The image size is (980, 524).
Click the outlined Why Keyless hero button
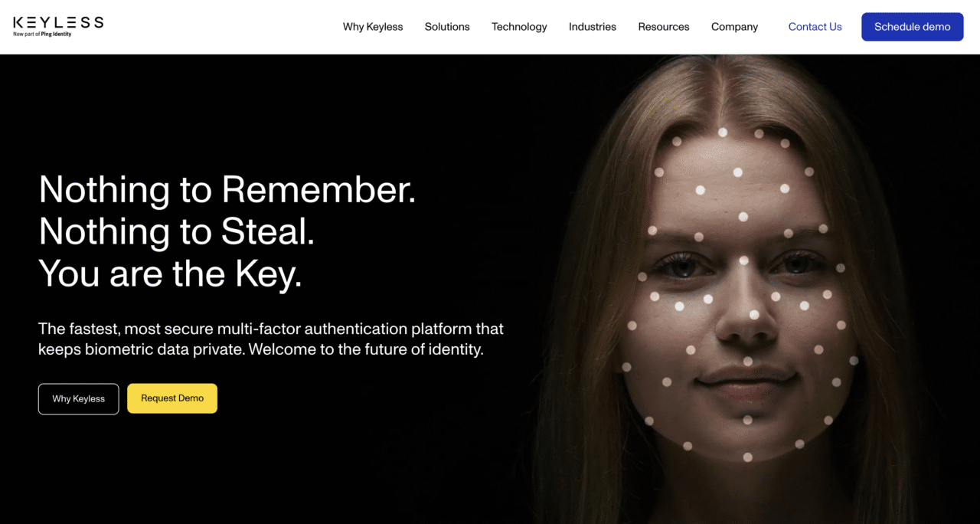click(79, 398)
